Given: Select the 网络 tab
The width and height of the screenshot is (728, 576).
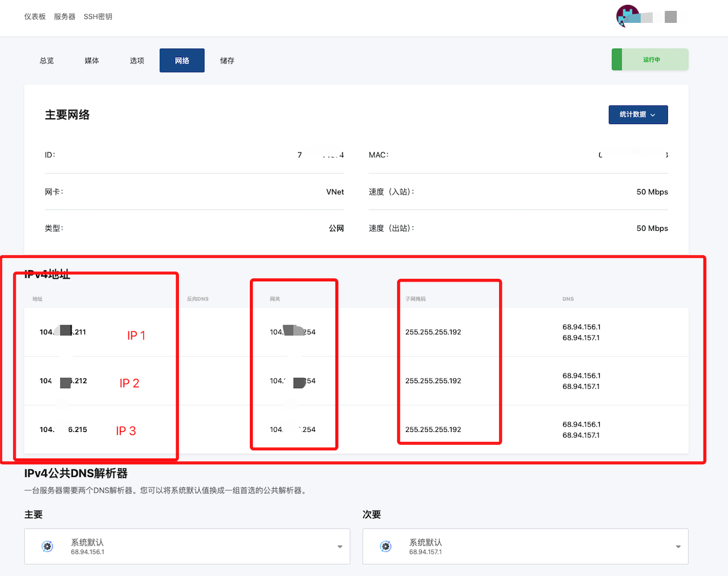Looking at the screenshot, I should point(182,61).
